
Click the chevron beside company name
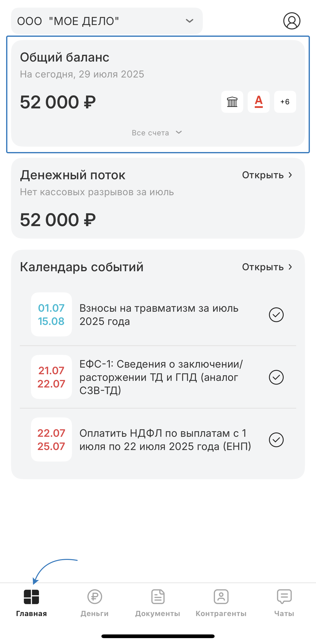pyautogui.click(x=190, y=21)
